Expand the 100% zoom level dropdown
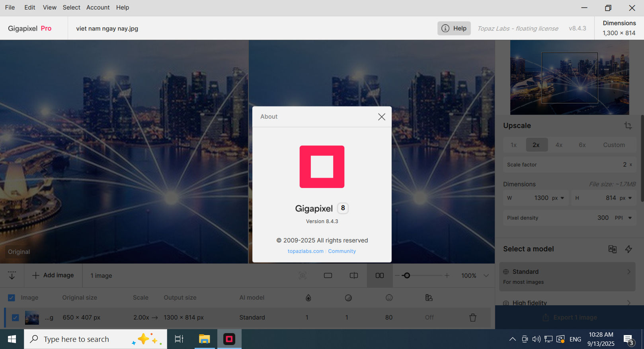Image resolution: width=644 pixels, height=349 pixels. click(486, 275)
